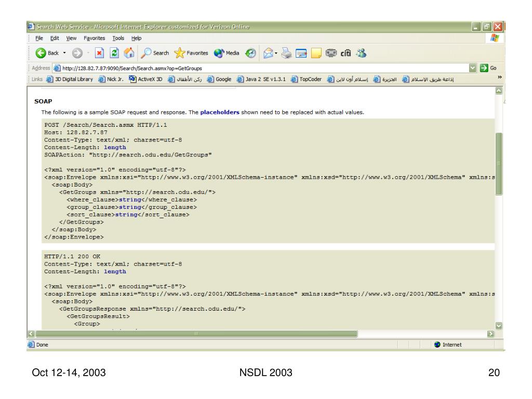Click the bold word 'placeholders'

[220, 112]
